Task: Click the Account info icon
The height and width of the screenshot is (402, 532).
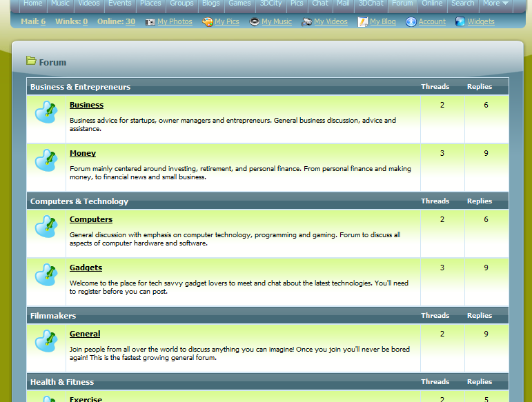Action: [411, 22]
